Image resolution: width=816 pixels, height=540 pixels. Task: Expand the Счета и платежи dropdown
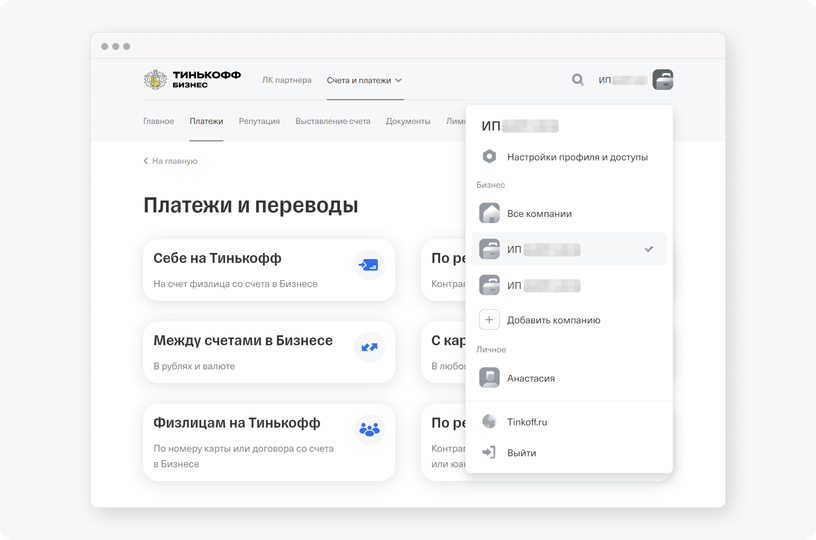pos(364,80)
